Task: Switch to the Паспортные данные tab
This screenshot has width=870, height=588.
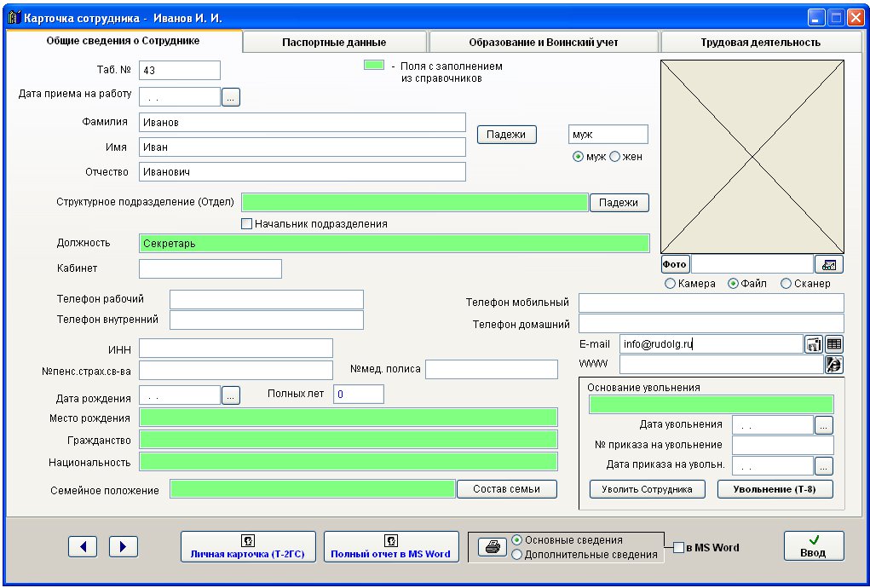Action: tap(334, 42)
